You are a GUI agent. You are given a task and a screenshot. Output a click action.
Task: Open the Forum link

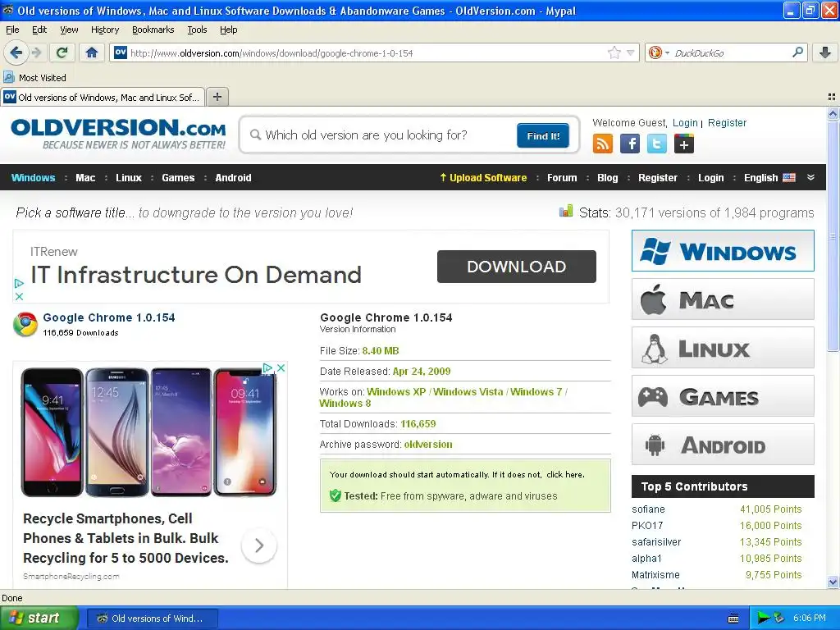tap(562, 178)
